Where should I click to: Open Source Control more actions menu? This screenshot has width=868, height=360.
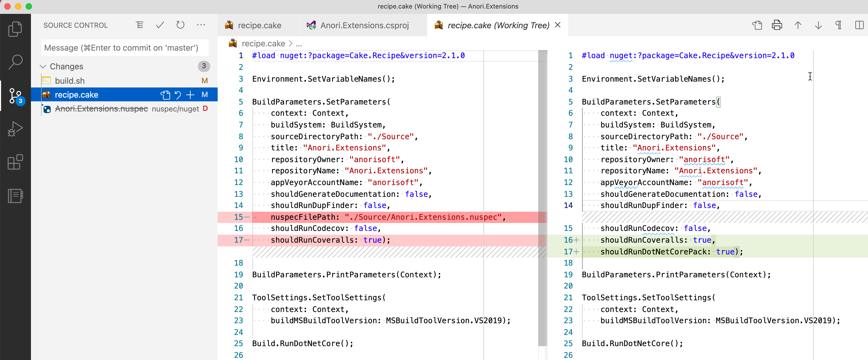(x=201, y=25)
